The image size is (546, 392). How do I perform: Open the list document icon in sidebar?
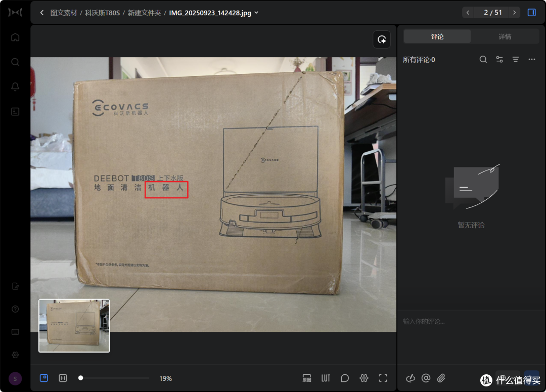15,111
